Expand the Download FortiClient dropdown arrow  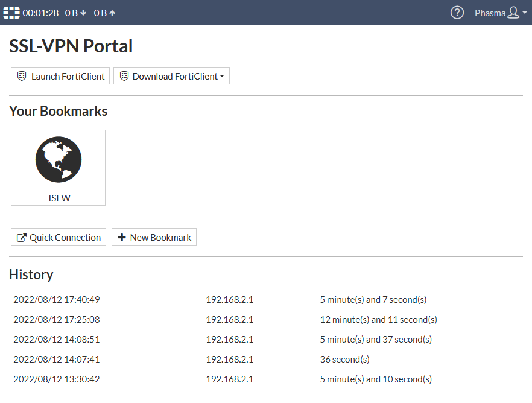222,76
